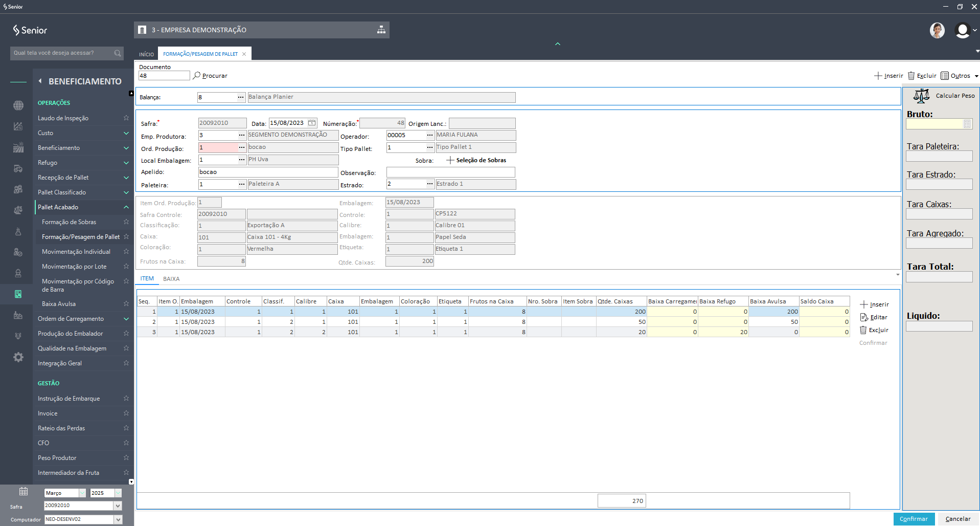Click the globe icon in the left sidebar
The height and width of the screenshot is (526, 980).
(x=18, y=105)
